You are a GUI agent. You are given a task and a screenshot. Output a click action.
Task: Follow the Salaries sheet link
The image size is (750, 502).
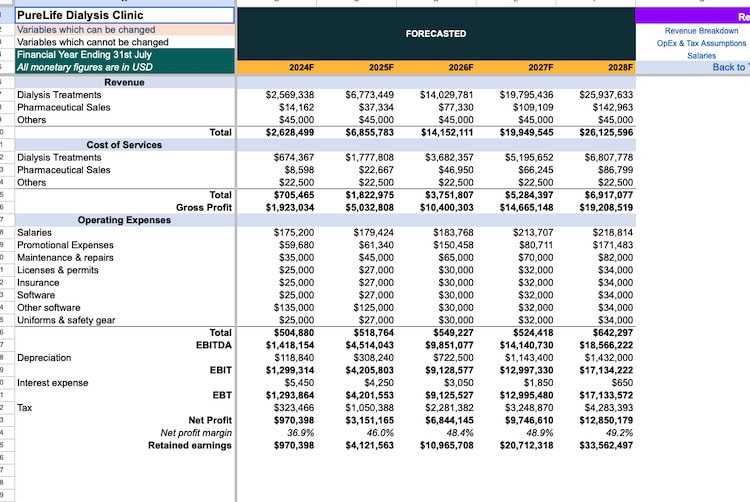[701, 55]
